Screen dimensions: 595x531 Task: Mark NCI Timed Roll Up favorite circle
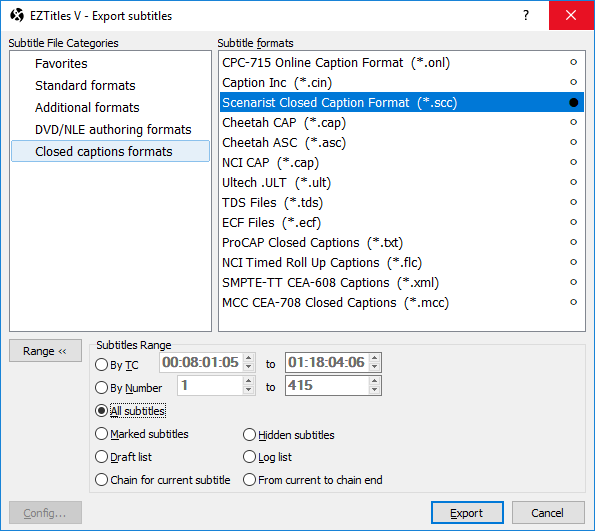coord(573,262)
